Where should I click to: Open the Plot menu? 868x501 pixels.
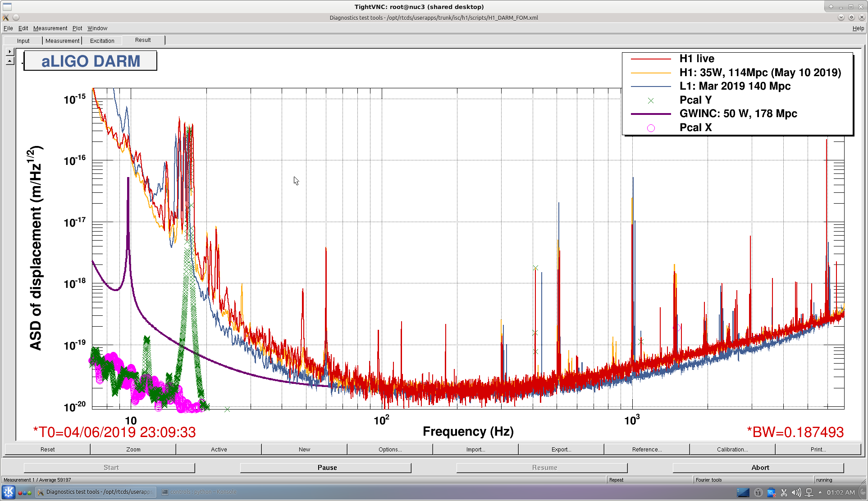pyautogui.click(x=77, y=28)
